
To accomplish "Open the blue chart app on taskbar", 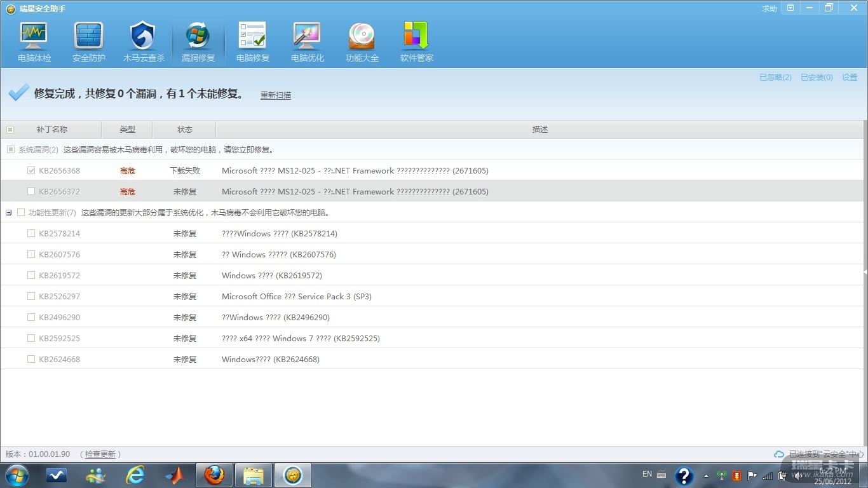I will [57, 475].
